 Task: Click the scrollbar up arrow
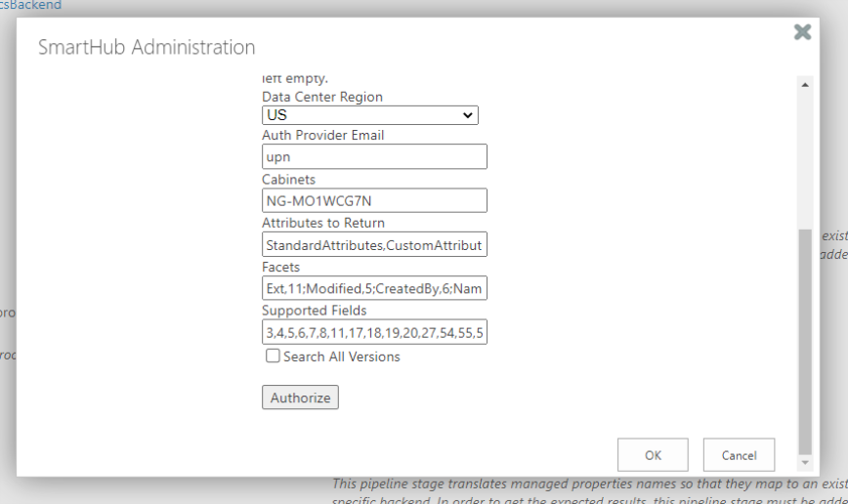pos(805,85)
